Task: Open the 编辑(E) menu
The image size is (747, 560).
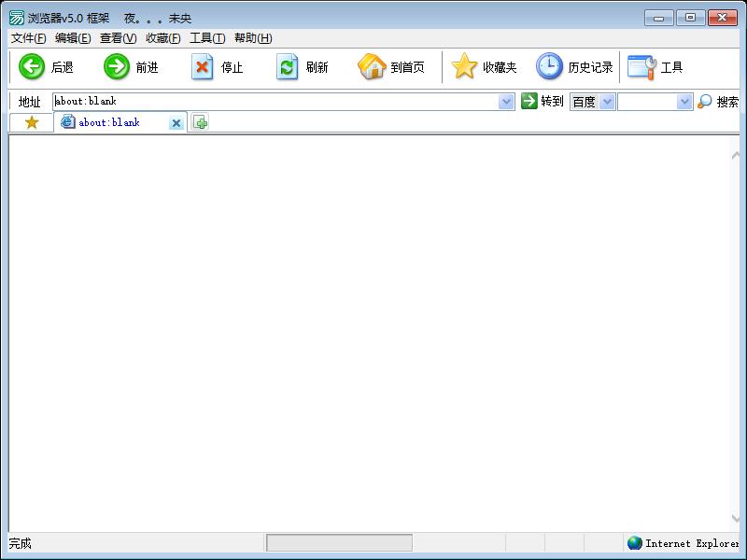Action: (x=73, y=38)
